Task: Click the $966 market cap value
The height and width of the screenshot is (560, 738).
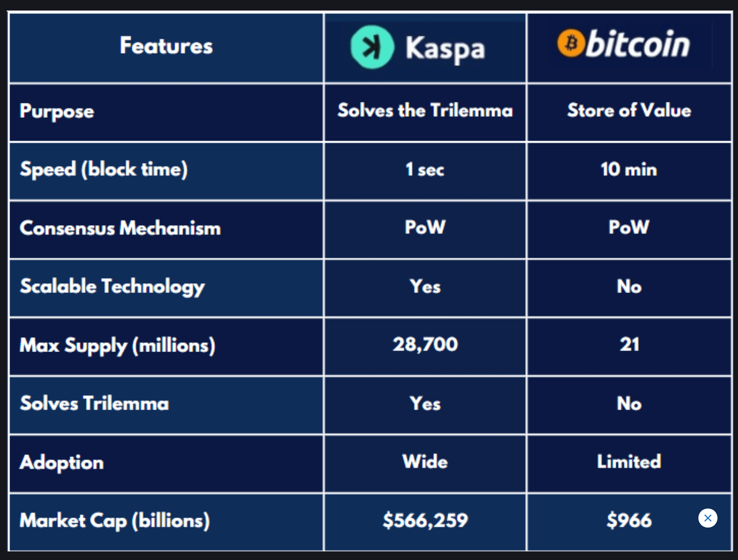Action: [629, 520]
